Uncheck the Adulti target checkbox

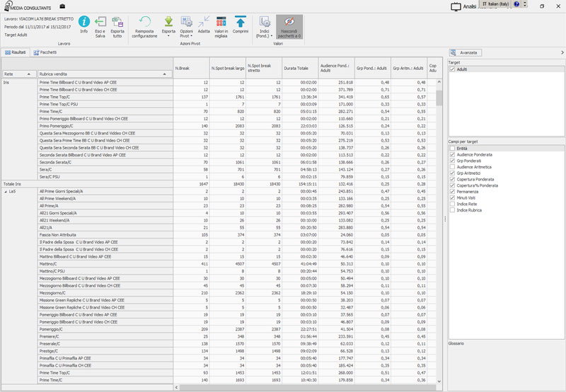(x=453, y=69)
